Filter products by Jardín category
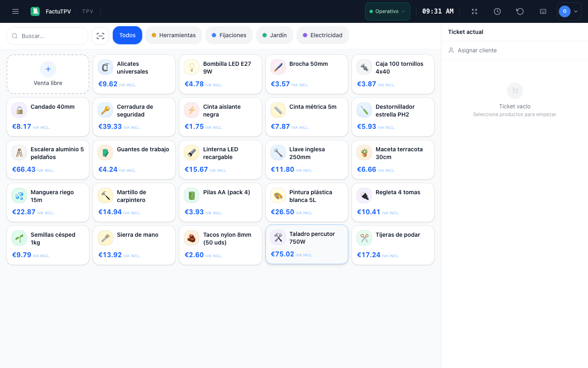The width and height of the screenshot is (588, 368). point(274,35)
